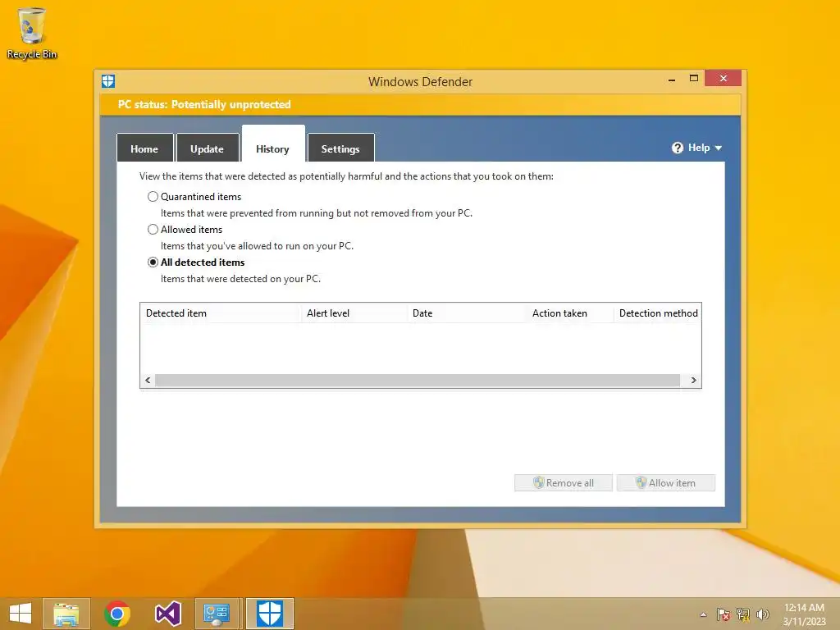
Task: Sort by Action taken column
Action: [x=570, y=313]
